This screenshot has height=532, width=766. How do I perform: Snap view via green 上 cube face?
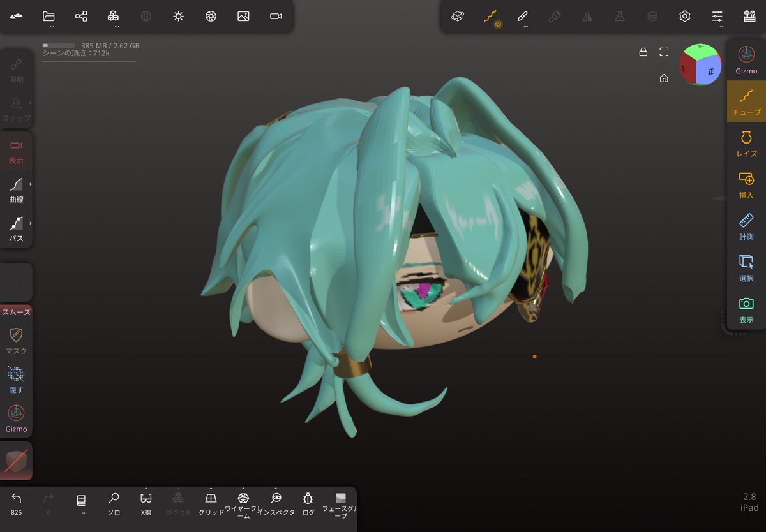pyautogui.click(x=701, y=50)
